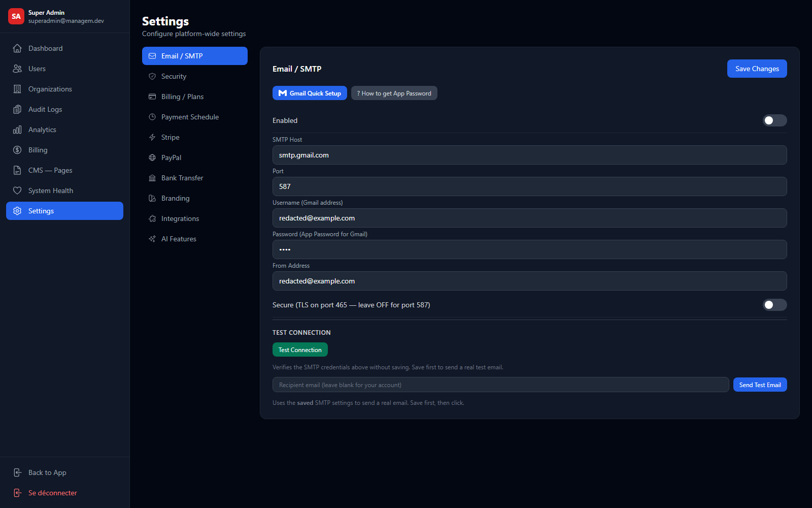Select the AI Features sparkle icon
The width and height of the screenshot is (812, 508).
(152, 239)
